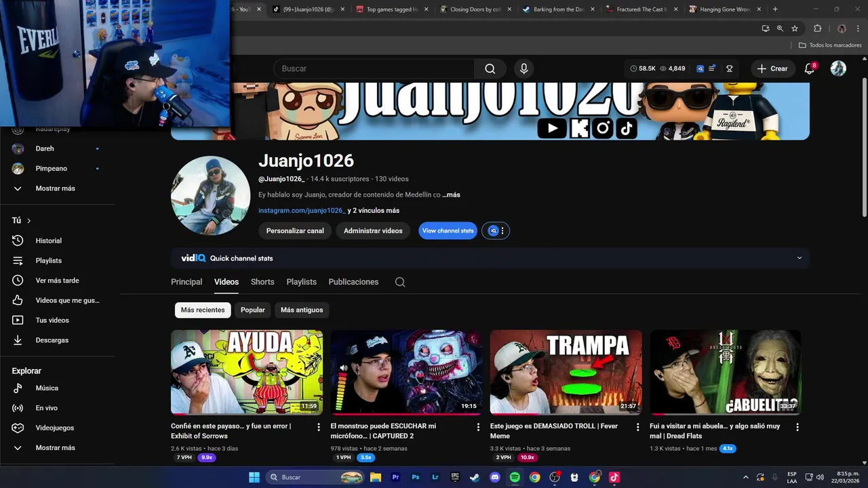Image resolution: width=868 pixels, height=488 pixels.
Task: Open Premiere Pro from the taskbar
Action: point(395,477)
